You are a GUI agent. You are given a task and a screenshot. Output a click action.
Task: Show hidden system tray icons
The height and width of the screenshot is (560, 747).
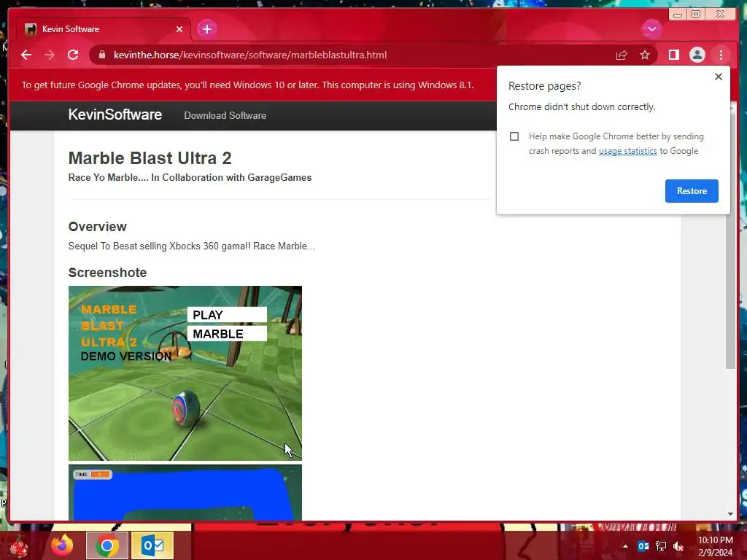click(625, 546)
